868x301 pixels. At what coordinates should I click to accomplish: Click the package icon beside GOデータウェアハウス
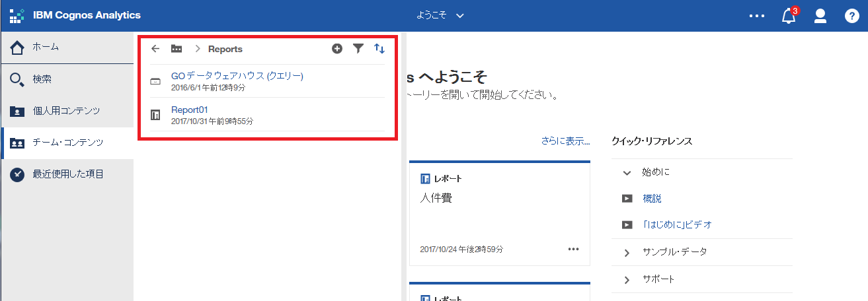click(x=155, y=82)
